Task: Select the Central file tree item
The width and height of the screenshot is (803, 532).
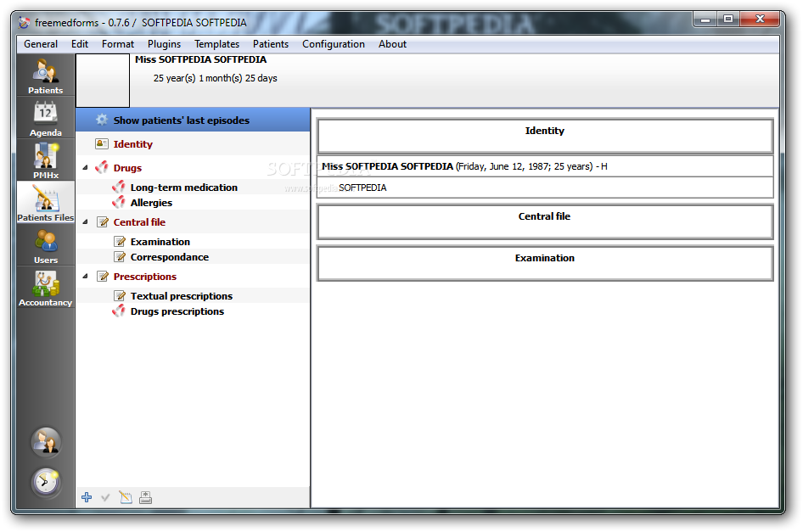Action: click(x=139, y=222)
